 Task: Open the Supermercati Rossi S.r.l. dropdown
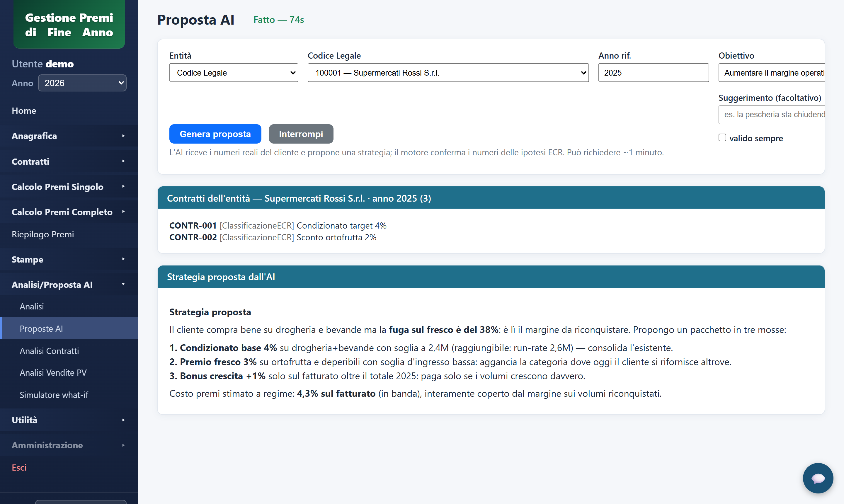(x=448, y=73)
